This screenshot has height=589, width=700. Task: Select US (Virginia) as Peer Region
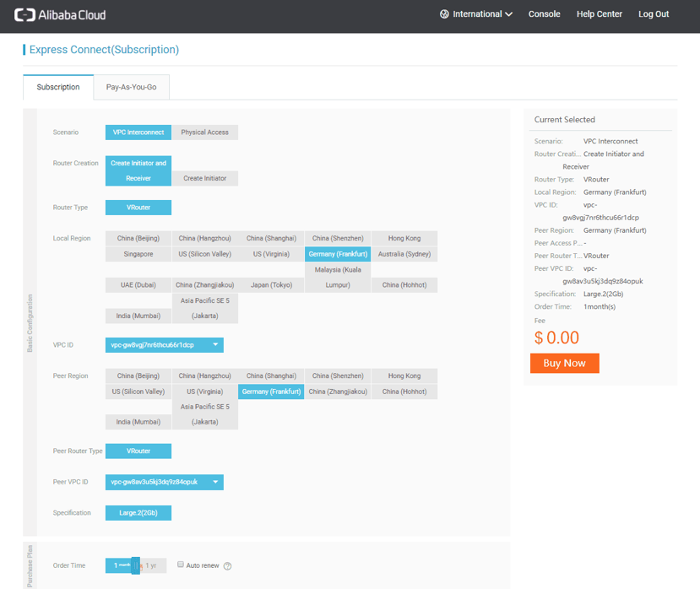(x=205, y=392)
